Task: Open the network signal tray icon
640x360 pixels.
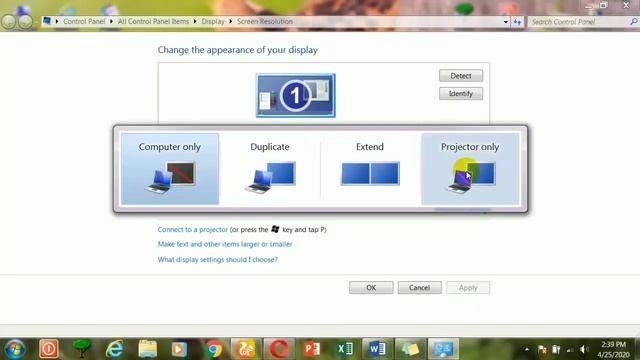Action: [570, 350]
